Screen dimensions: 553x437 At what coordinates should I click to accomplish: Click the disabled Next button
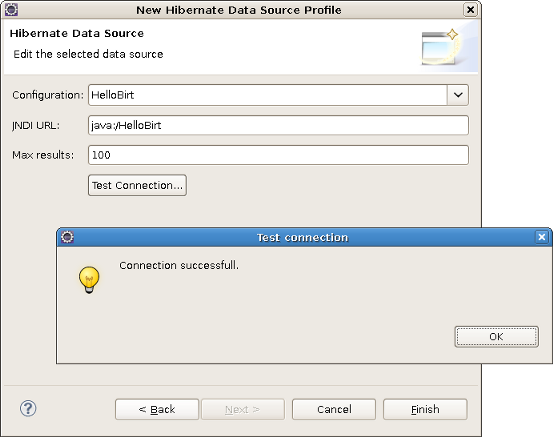(243, 409)
